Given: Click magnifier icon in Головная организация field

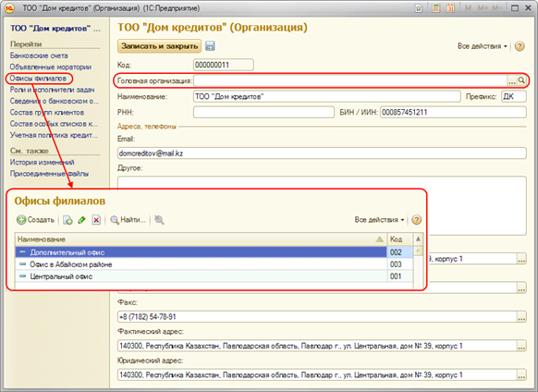Looking at the screenshot, I should coord(521,80).
